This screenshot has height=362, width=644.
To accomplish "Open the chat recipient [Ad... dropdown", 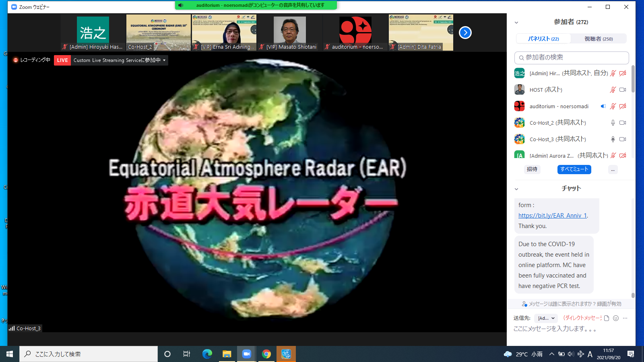I will click(x=546, y=318).
